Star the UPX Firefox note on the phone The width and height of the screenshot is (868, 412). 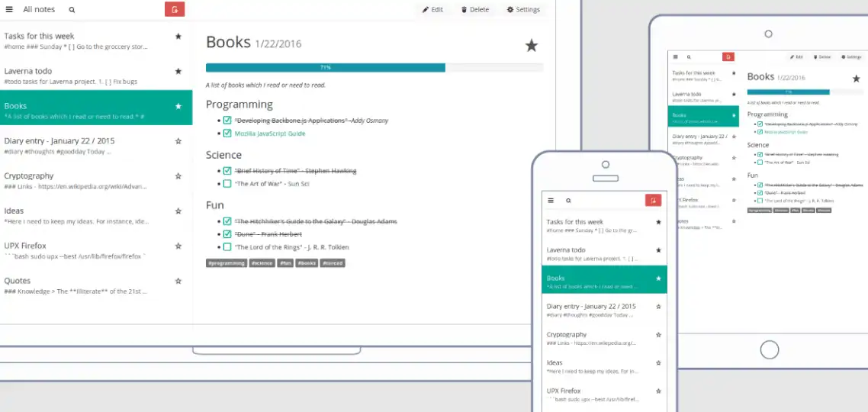click(658, 391)
